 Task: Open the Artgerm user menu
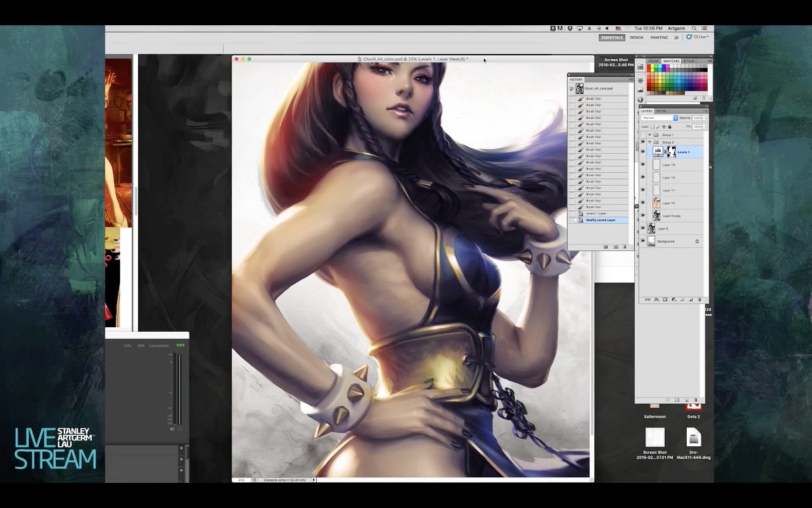tap(676, 28)
